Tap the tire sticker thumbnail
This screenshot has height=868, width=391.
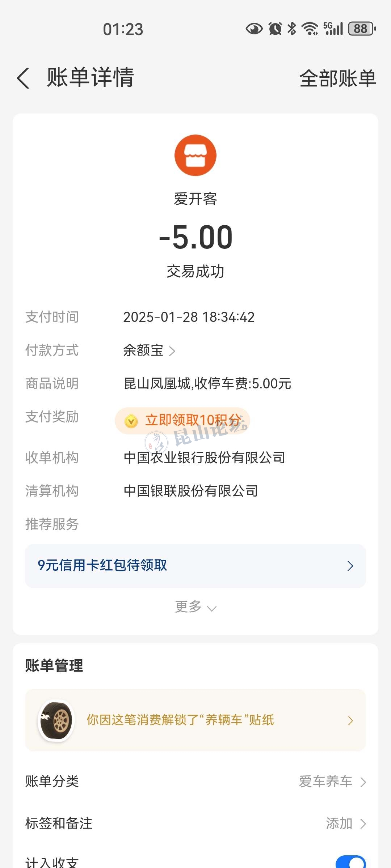pos(56,720)
